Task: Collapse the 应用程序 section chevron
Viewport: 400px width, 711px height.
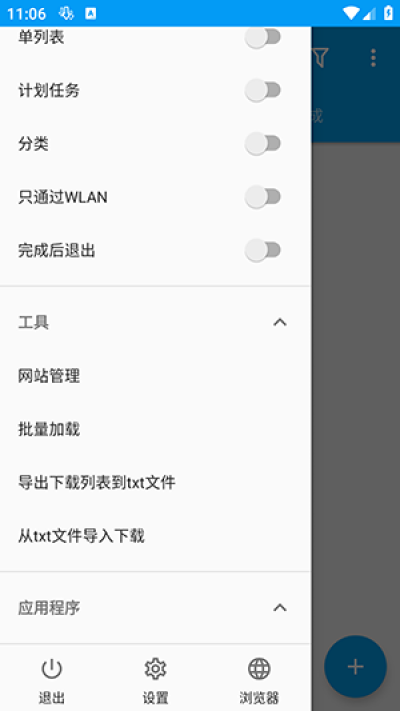Action: pos(280,608)
